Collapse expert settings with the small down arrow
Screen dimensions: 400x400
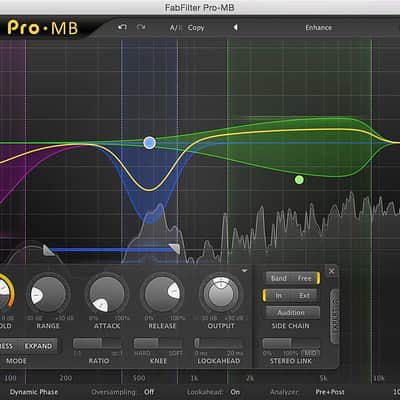tap(244, 270)
